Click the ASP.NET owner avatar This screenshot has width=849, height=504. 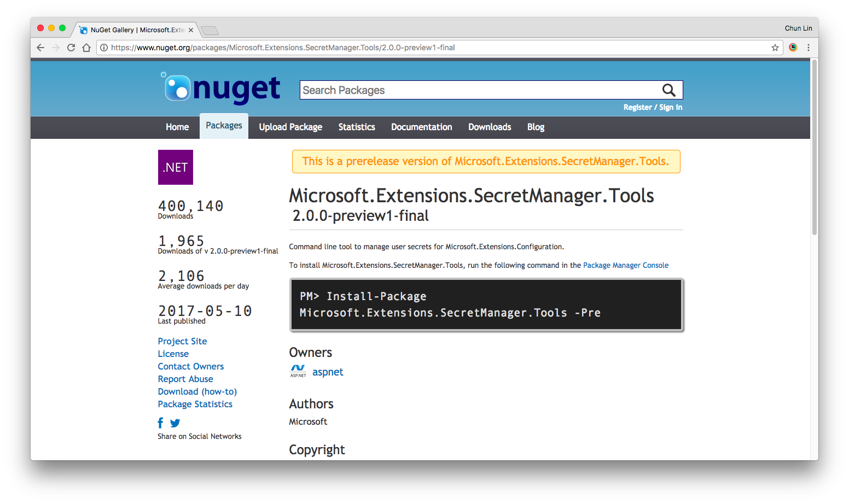tap(298, 372)
